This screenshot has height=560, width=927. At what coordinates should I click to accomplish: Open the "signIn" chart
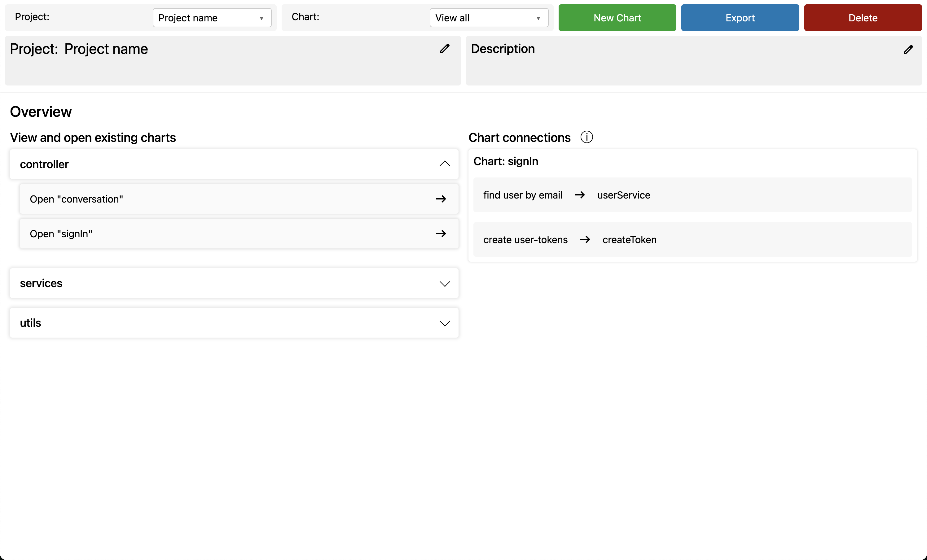(239, 234)
